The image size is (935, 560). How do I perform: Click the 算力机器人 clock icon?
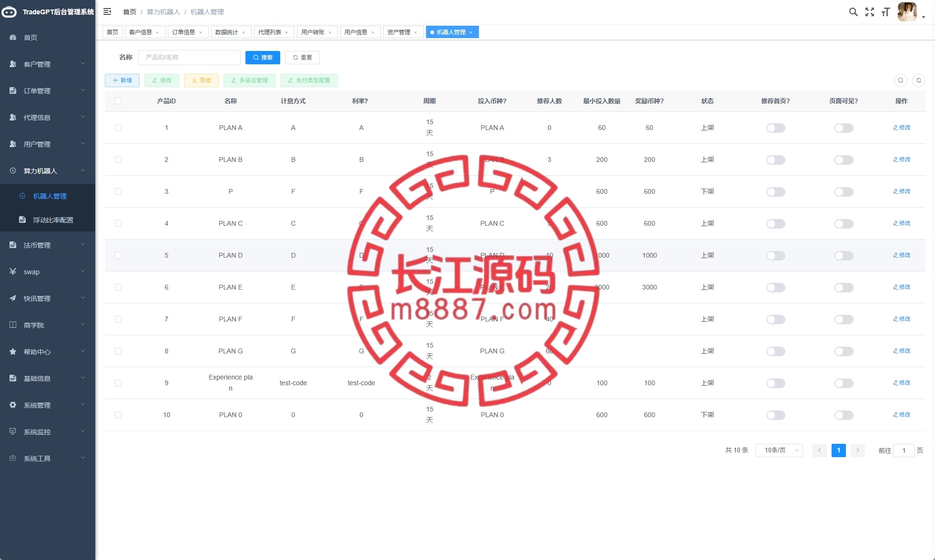(13, 170)
